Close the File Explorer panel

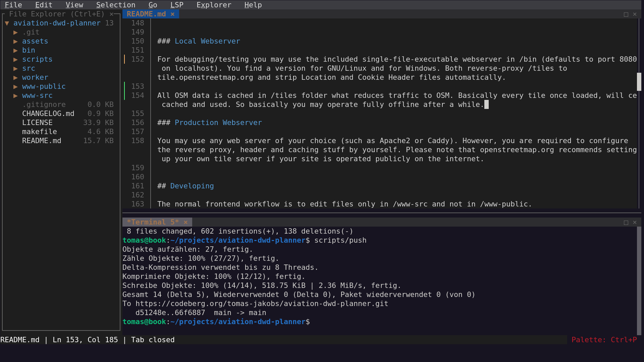(112, 14)
